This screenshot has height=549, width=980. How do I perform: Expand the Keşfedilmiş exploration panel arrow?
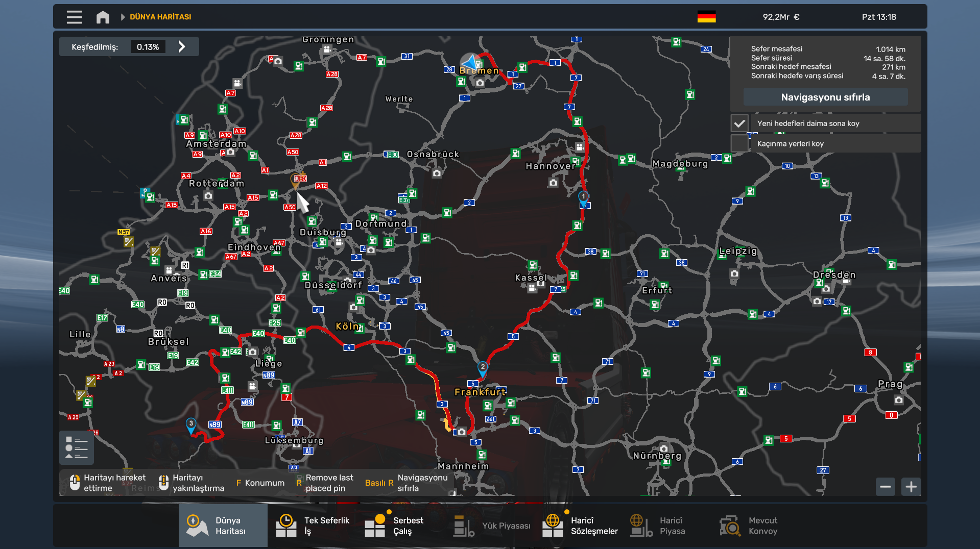pos(182,47)
